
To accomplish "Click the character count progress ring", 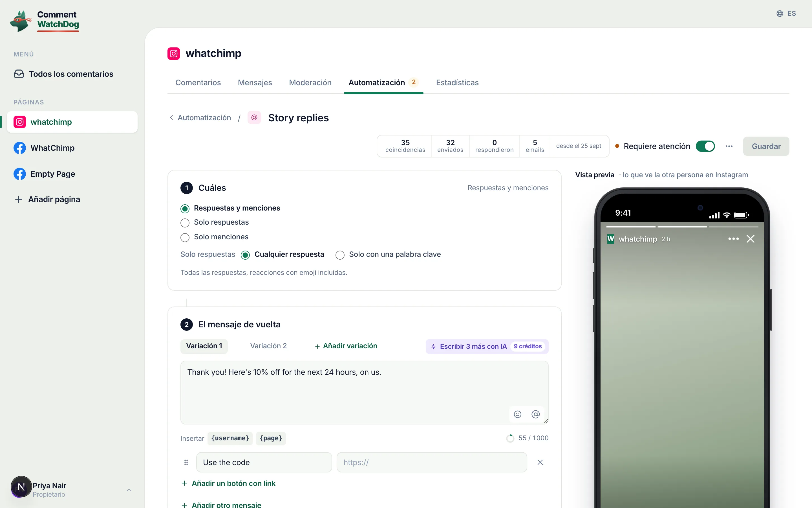I will 510,438.
